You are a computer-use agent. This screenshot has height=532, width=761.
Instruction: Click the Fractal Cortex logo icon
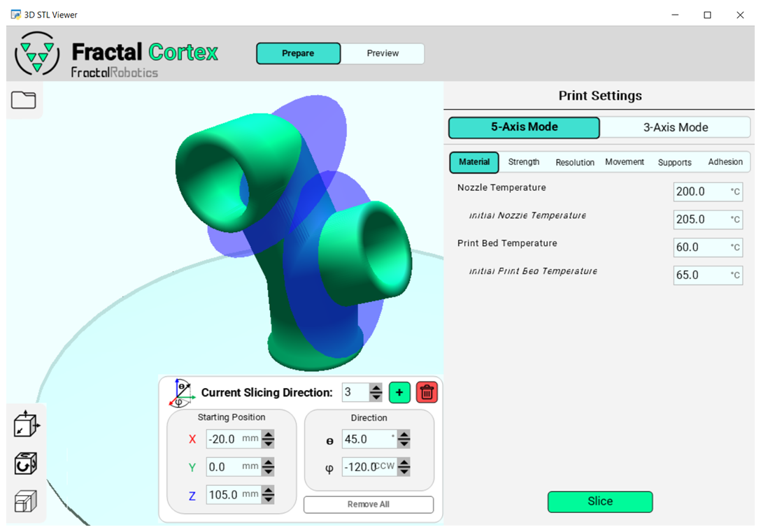[37, 54]
